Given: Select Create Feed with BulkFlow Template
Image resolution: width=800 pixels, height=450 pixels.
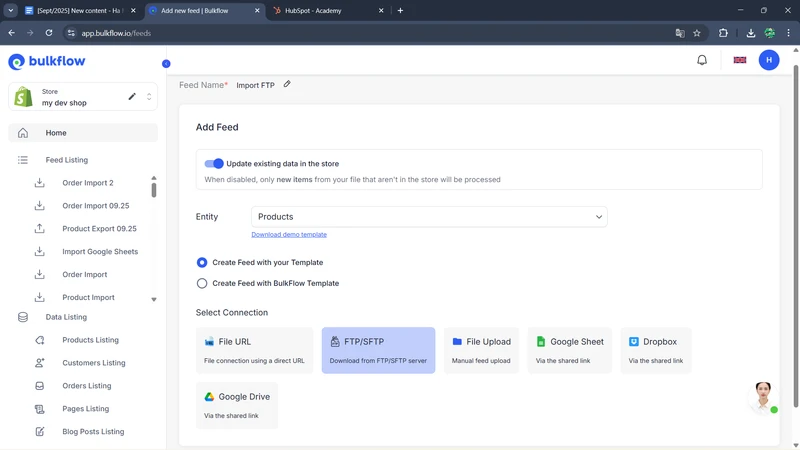Looking at the screenshot, I should (202, 283).
